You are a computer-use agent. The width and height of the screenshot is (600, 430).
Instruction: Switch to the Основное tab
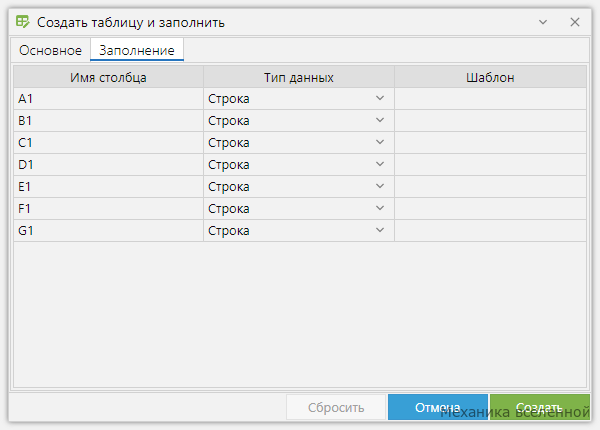pos(50,50)
